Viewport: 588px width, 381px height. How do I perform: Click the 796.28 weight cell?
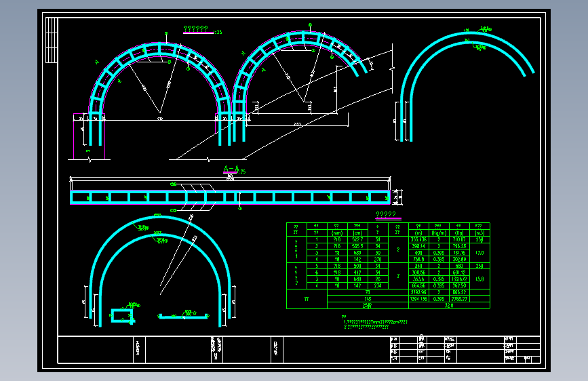(x=459, y=246)
